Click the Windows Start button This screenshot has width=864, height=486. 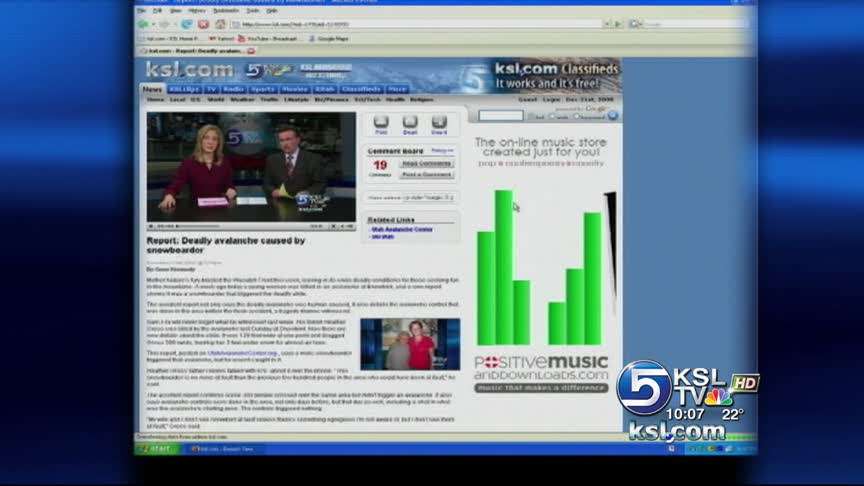(156, 449)
